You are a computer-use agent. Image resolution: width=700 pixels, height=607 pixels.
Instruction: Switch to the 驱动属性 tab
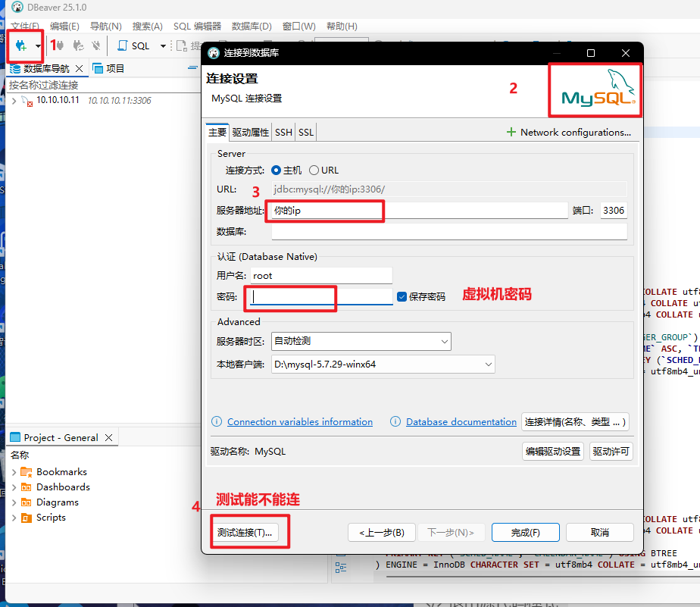tap(250, 132)
